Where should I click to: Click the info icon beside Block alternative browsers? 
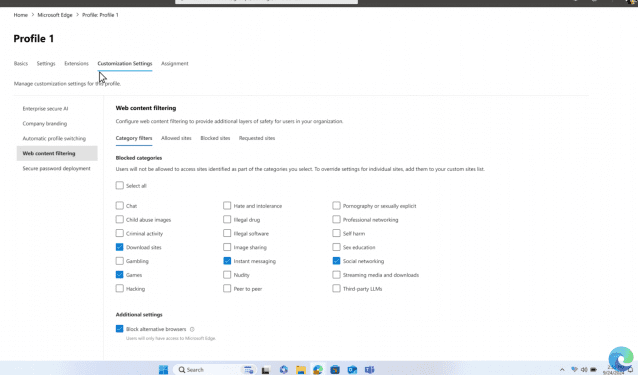192,329
